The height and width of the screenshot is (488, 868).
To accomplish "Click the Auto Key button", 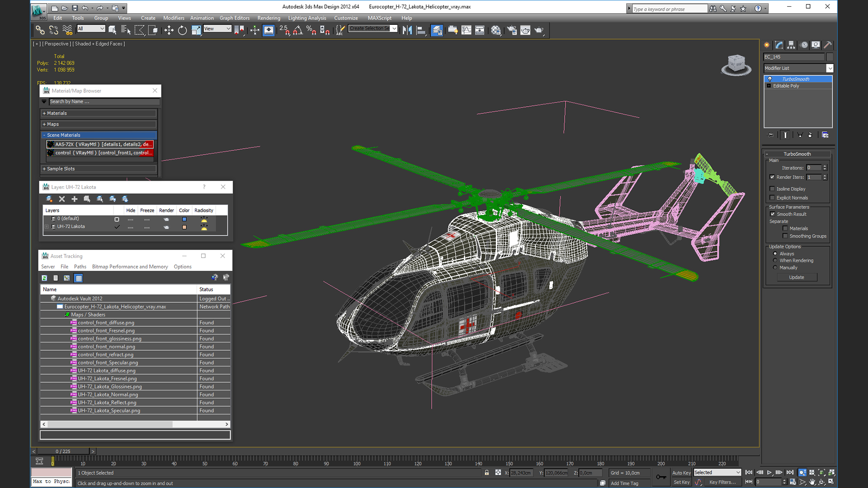I will coord(681,473).
